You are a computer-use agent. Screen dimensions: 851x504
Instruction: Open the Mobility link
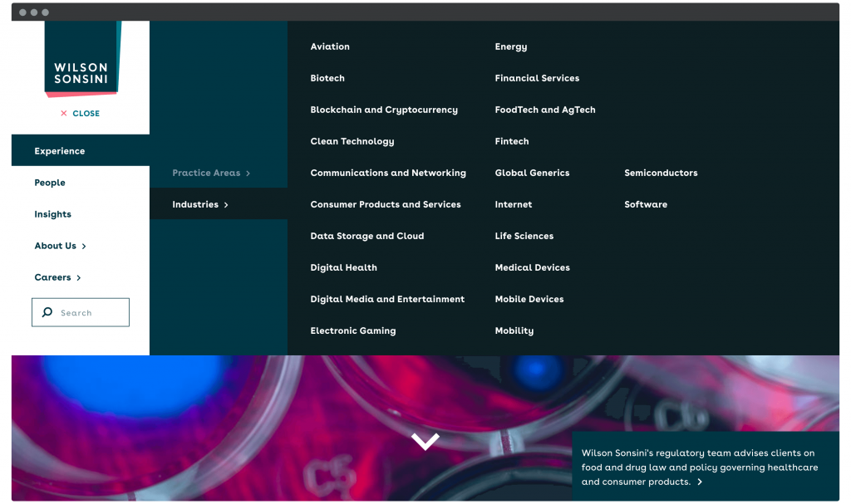(x=514, y=330)
